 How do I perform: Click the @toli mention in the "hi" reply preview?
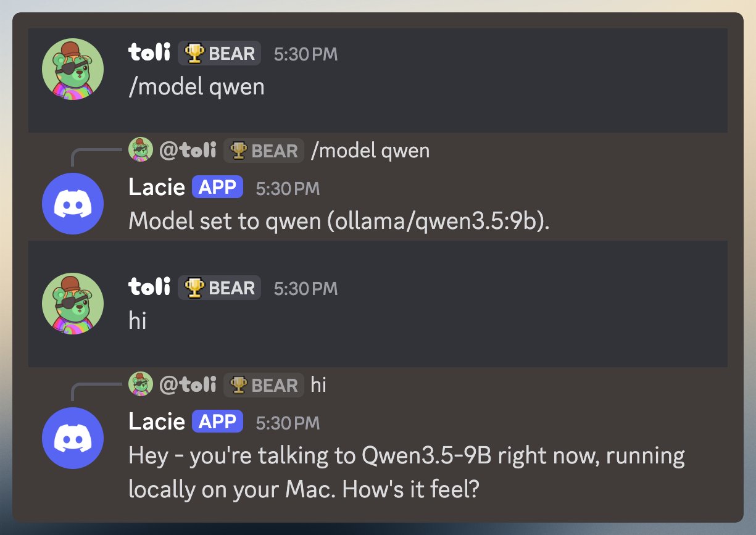click(188, 385)
